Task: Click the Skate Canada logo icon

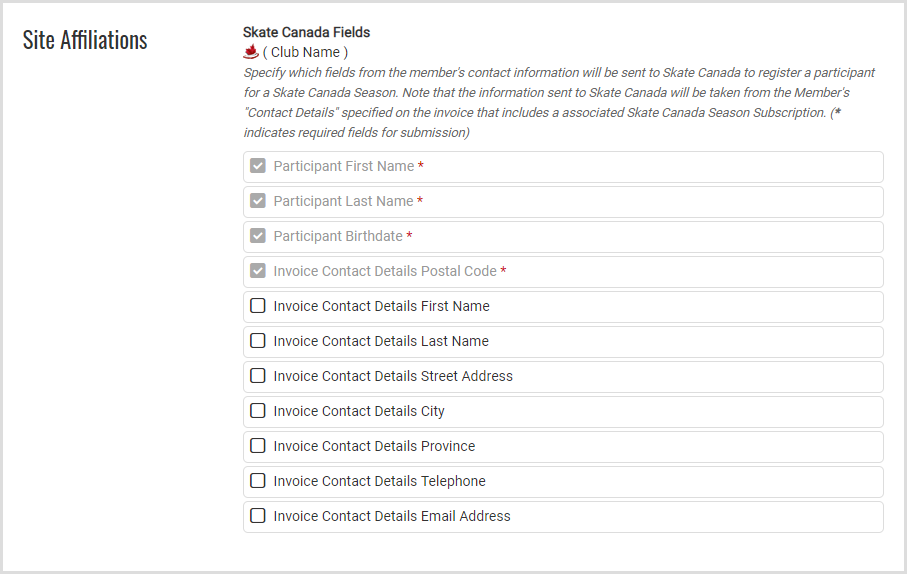Action: pos(251,51)
